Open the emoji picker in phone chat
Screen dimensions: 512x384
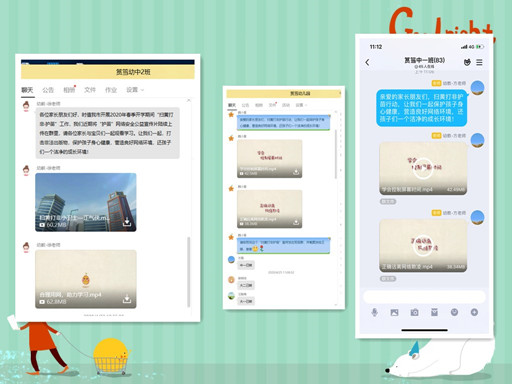click(x=454, y=312)
